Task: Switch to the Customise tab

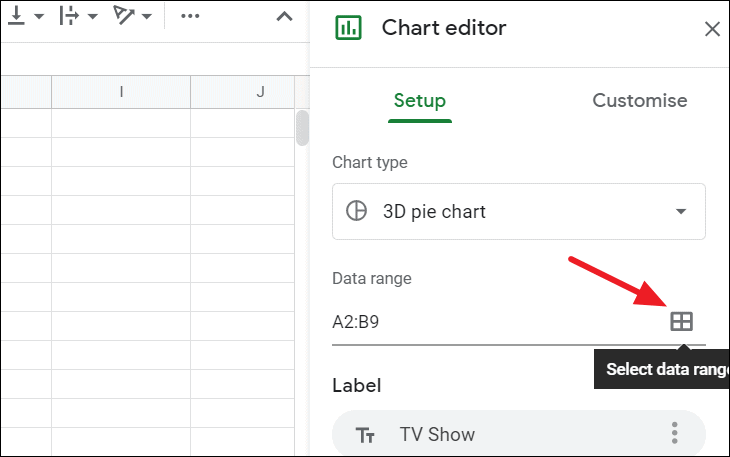Action: click(x=640, y=101)
